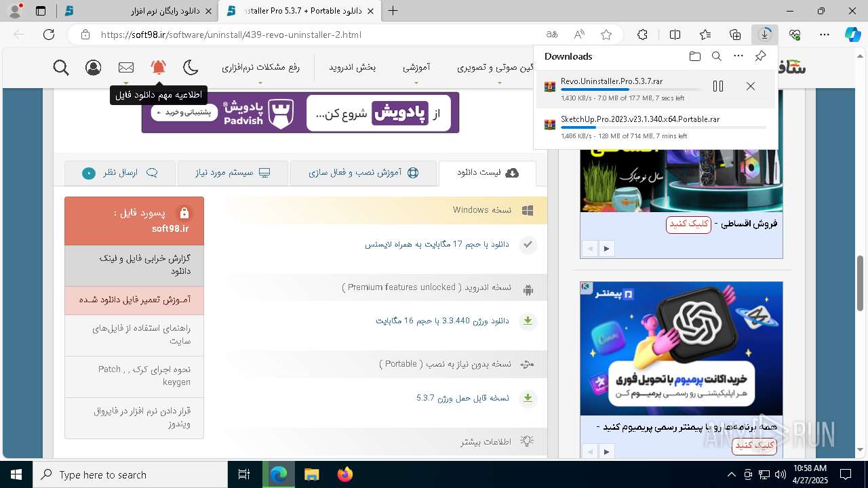Open site user account icon
Image resolution: width=868 pixels, height=488 pixels.
(94, 67)
